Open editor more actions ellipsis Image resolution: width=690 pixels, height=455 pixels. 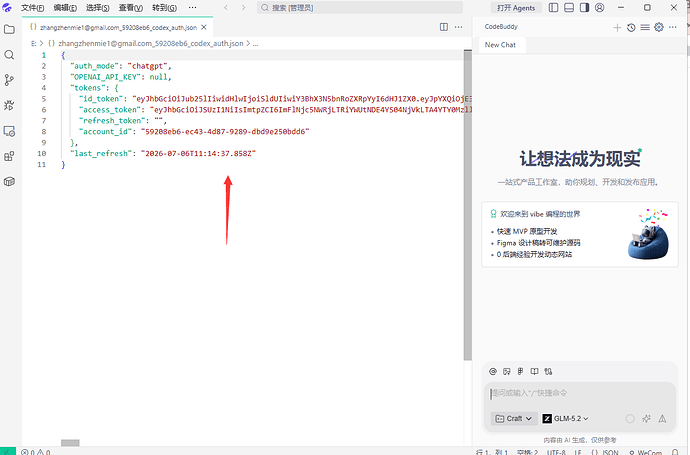click(459, 27)
